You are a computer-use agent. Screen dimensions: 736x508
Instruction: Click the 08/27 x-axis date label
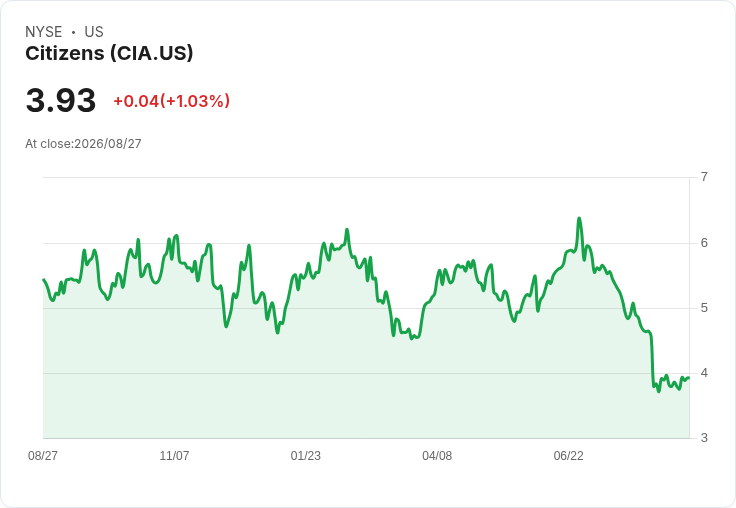click(x=43, y=455)
